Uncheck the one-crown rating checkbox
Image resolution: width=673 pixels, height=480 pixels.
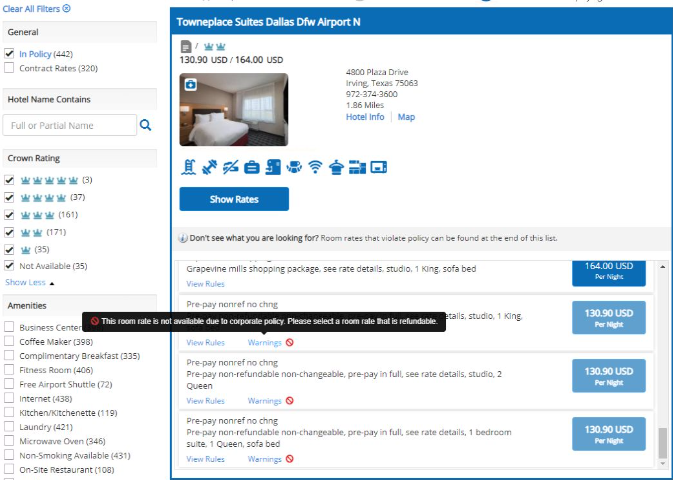(9, 249)
